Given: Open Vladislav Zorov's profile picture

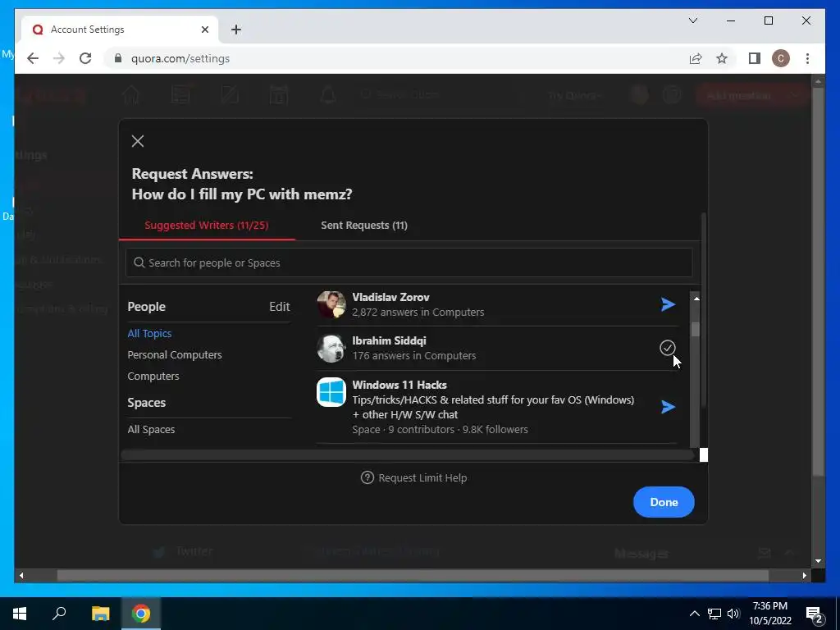Looking at the screenshot, I should point(331,304).
